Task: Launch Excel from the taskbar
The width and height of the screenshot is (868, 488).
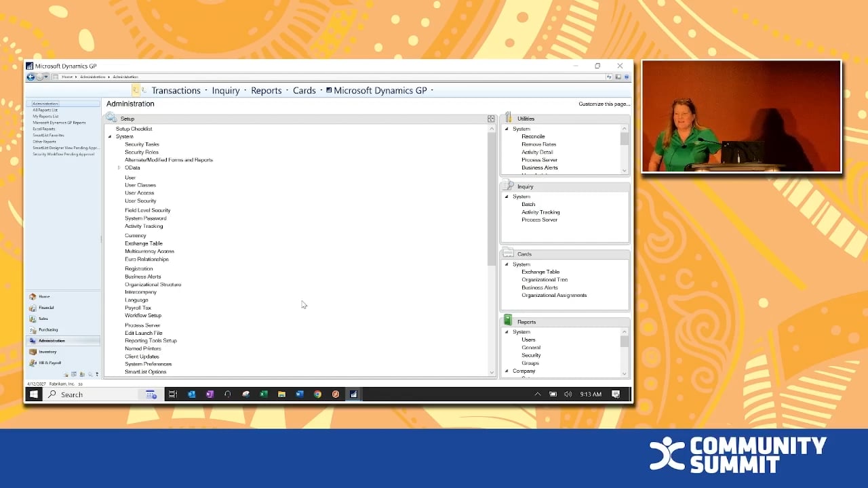Action: tap(264, 394)
